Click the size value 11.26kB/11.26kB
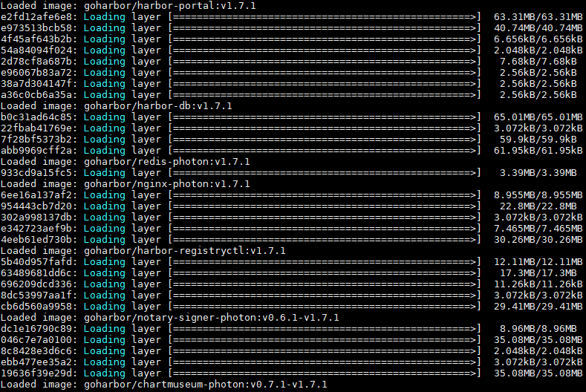Image resolution: width=586 pixels, height=392 pixels. point(538,284)
